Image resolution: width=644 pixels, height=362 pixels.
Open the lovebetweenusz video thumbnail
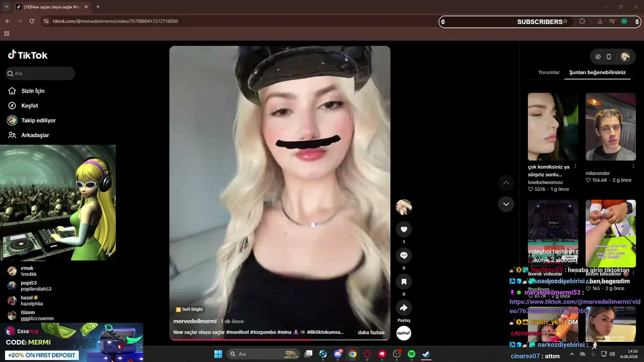553,127
